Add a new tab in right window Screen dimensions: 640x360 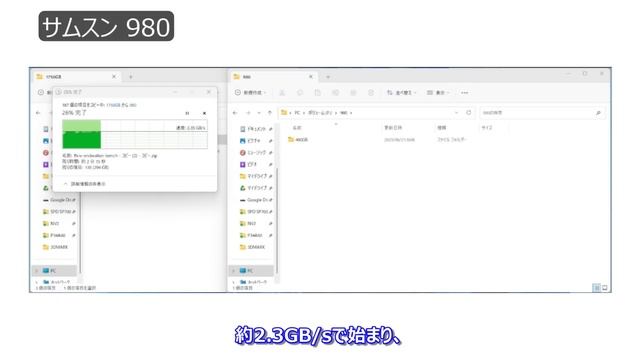tap(328, 77)
